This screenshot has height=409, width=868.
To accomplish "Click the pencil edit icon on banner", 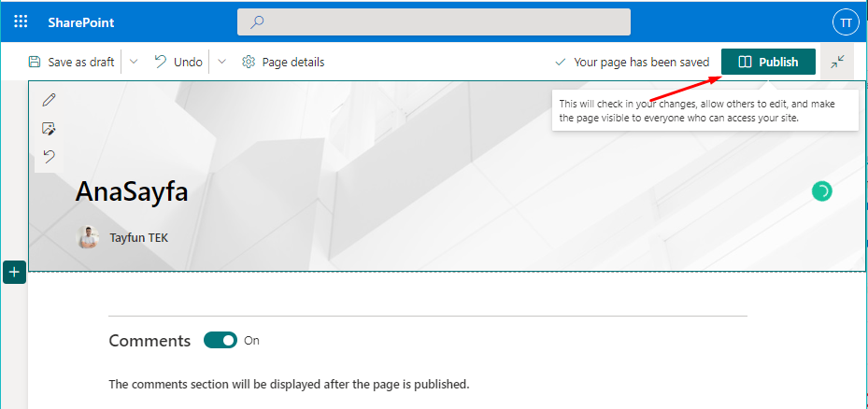I will [50, 99].
